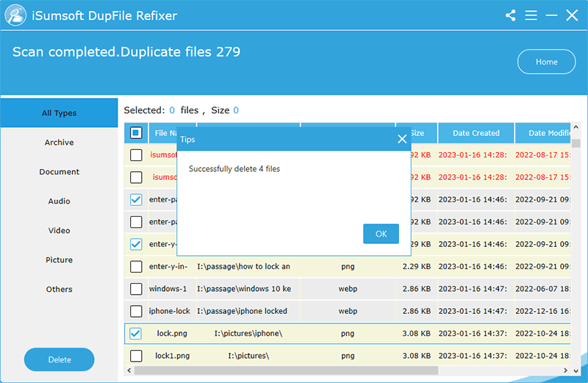Open the Document category
The width and height of the screenshot is (588, 383).
point(59,172)
